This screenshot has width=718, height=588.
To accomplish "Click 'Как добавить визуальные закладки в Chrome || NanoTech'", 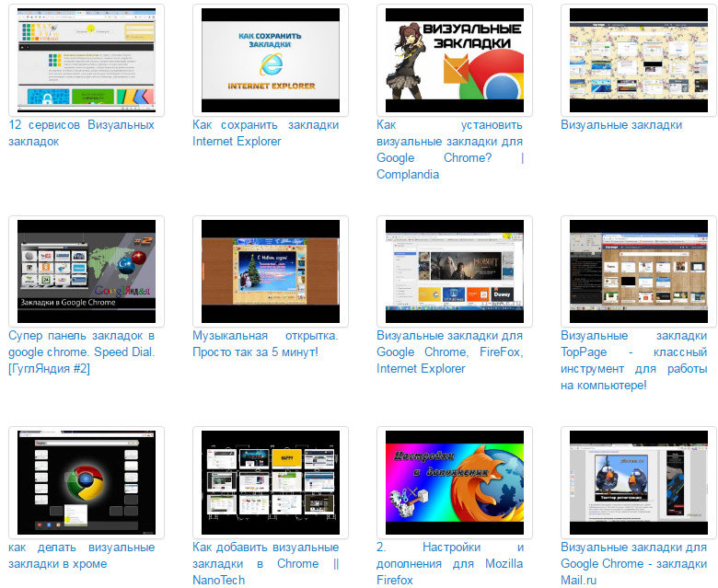I will point(266,564).
